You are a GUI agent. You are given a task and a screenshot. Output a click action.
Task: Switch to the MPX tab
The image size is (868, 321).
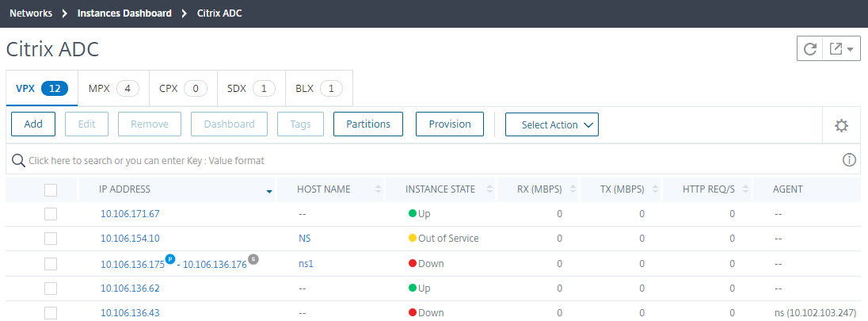point(113,88)
